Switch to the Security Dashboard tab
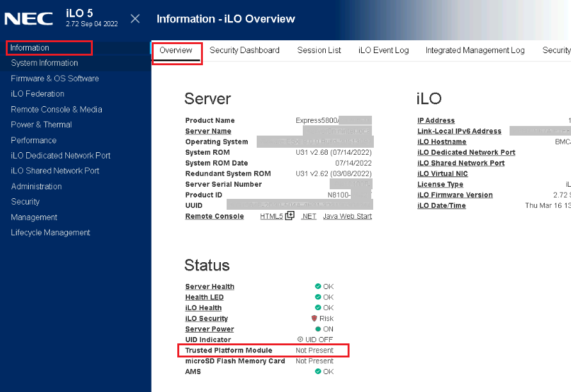This screenshot has width=571, height=392. pos(245,50)
